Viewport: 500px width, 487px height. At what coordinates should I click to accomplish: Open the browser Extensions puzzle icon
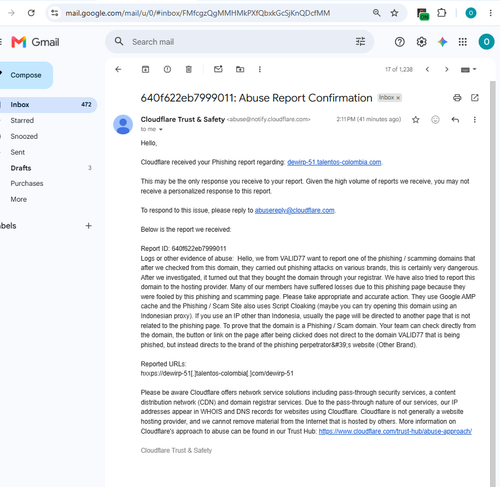pos(441,13)
